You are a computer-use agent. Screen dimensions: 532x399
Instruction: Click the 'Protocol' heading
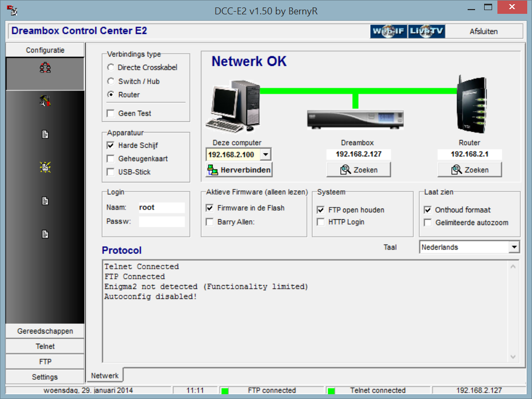click(121, 250)
